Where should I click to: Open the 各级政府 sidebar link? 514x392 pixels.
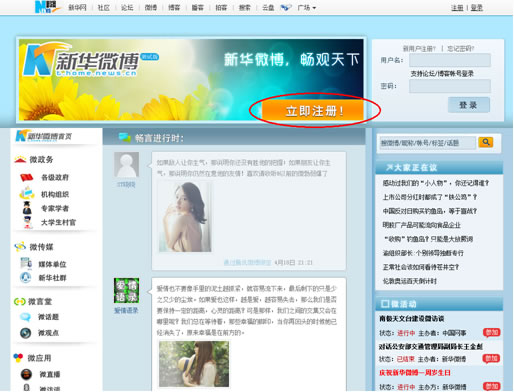55,177
